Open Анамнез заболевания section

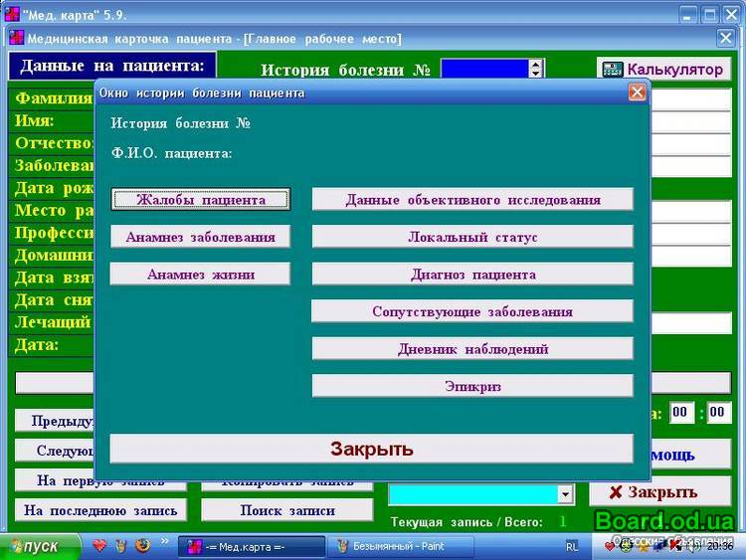tap(200, 237)
